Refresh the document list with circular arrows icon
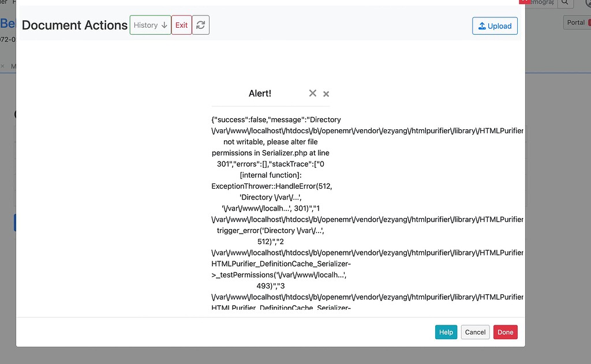The image size is (591, 364). pos(200,25)
